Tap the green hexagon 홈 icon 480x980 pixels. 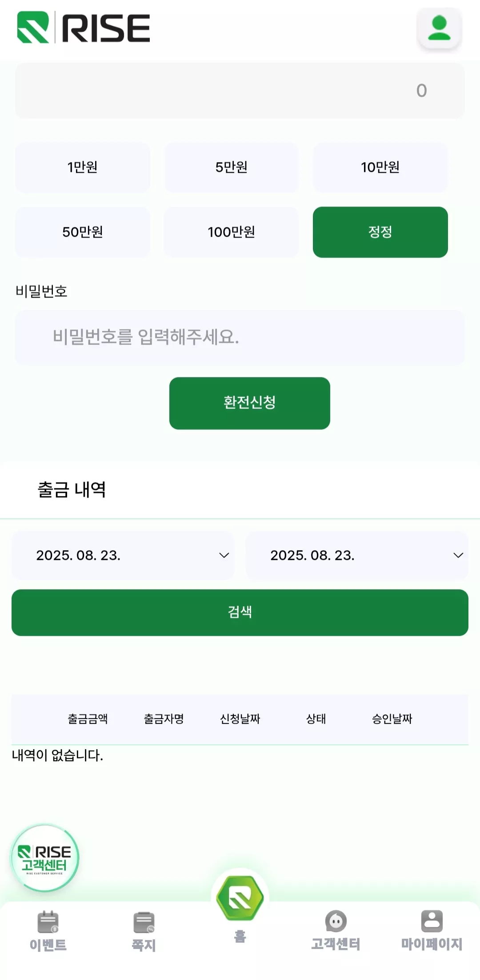[x=240, y=898]
